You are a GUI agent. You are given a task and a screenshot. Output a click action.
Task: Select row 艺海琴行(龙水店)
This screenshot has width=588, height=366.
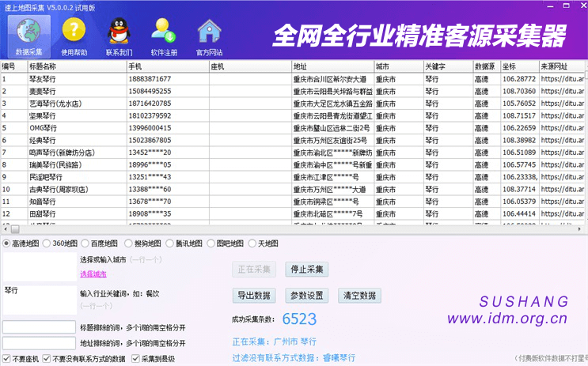coord(293,104)
